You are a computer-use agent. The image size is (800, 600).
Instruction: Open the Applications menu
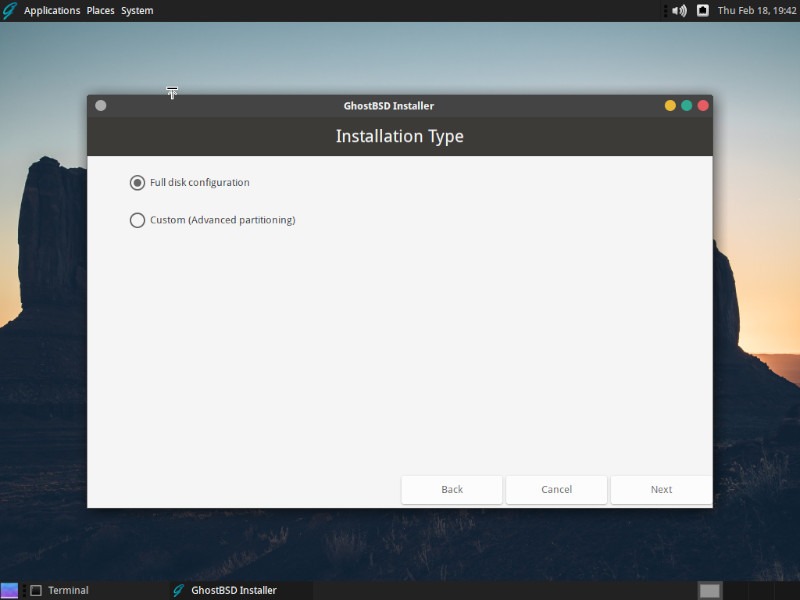click(x=53, y=10)
